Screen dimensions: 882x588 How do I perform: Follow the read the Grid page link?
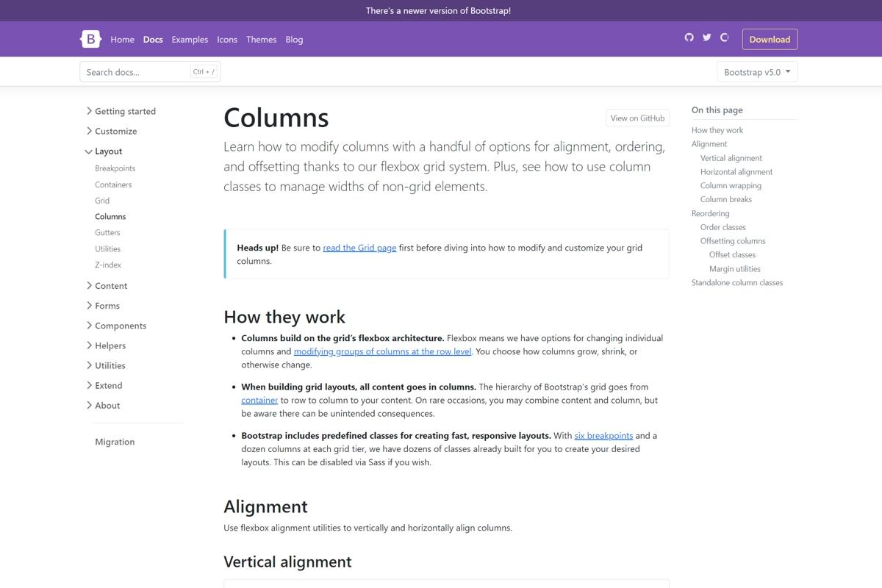(359, 248)
